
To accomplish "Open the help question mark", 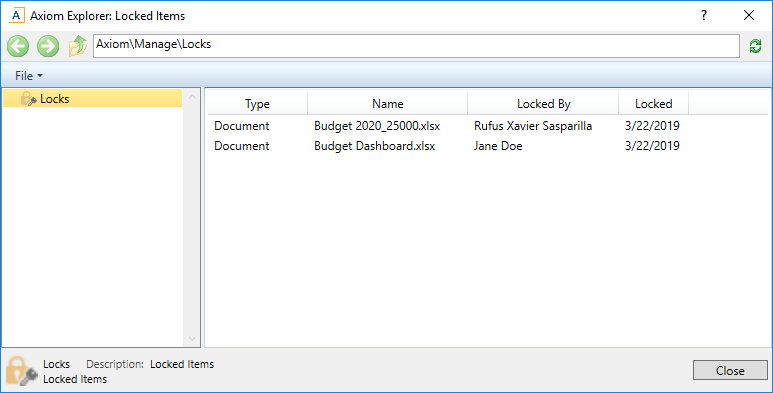I will pos(704,15).
